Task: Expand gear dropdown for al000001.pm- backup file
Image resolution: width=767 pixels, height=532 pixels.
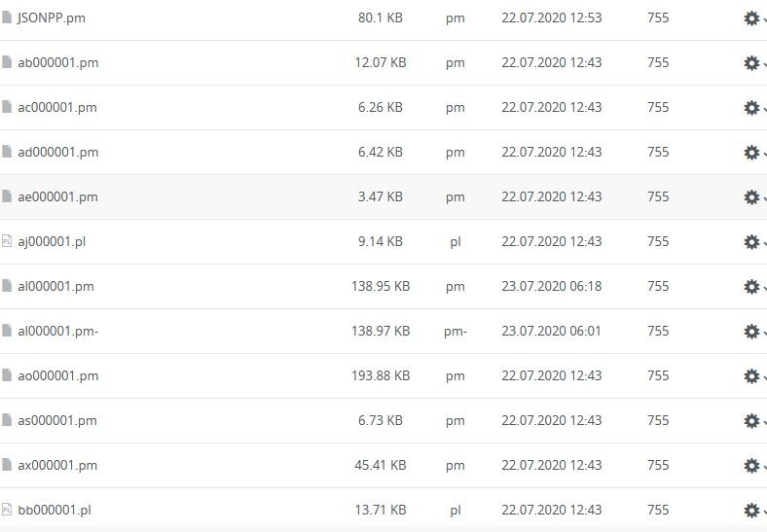Action: coord(751,332)
